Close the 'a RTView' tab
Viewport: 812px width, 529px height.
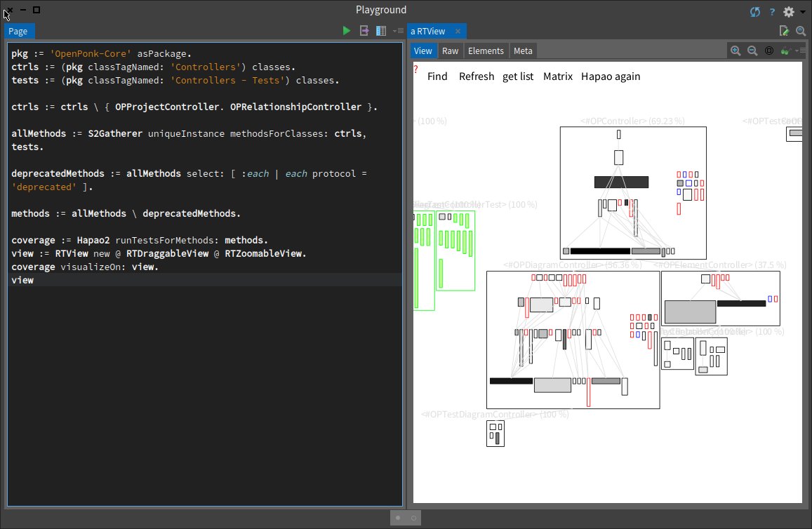coord(458,31)
